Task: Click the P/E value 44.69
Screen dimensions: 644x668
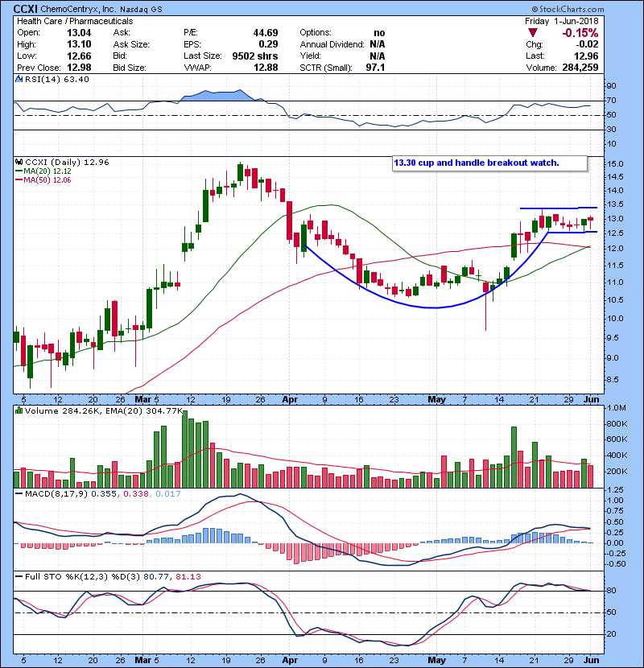Action: click(x=266, y=33)
